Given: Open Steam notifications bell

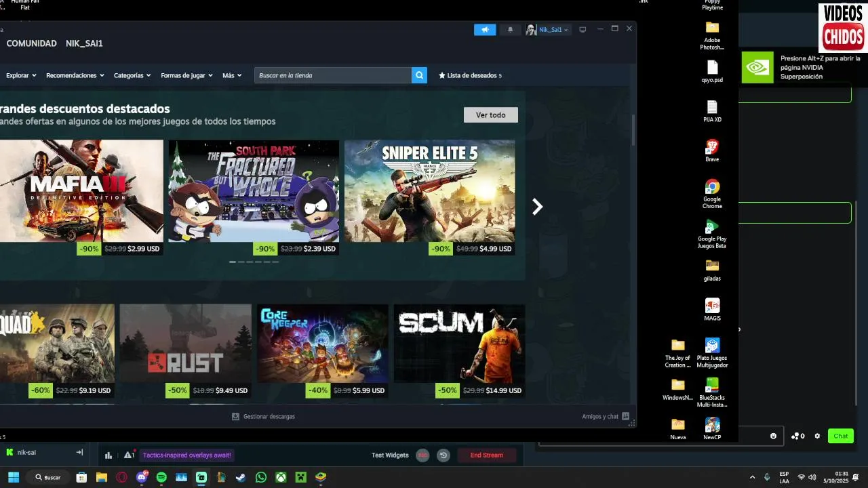Looking at the screenshot, I should click(x=510, y=30).
